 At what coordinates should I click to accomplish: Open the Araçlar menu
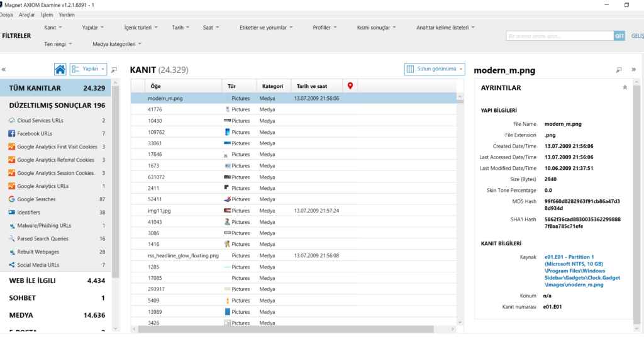coord(28,14)
